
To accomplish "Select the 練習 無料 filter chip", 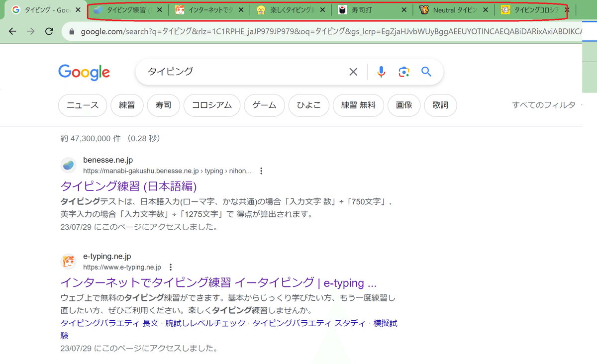I will (358, 105).
